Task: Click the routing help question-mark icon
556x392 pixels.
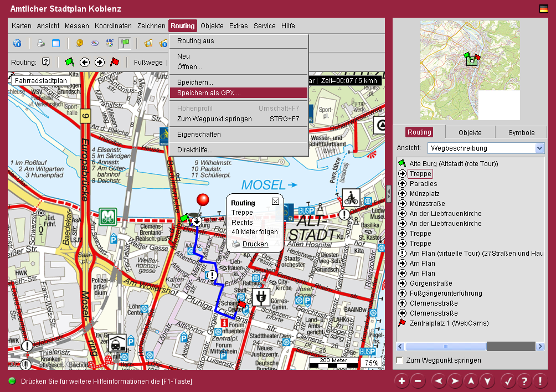Action: click(x=46, y=62)
